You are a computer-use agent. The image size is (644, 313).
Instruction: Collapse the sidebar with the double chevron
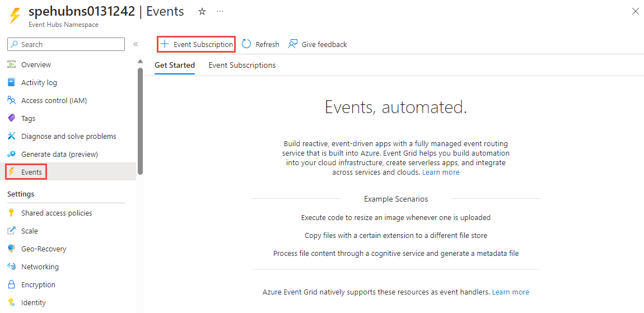pos(136,44)
